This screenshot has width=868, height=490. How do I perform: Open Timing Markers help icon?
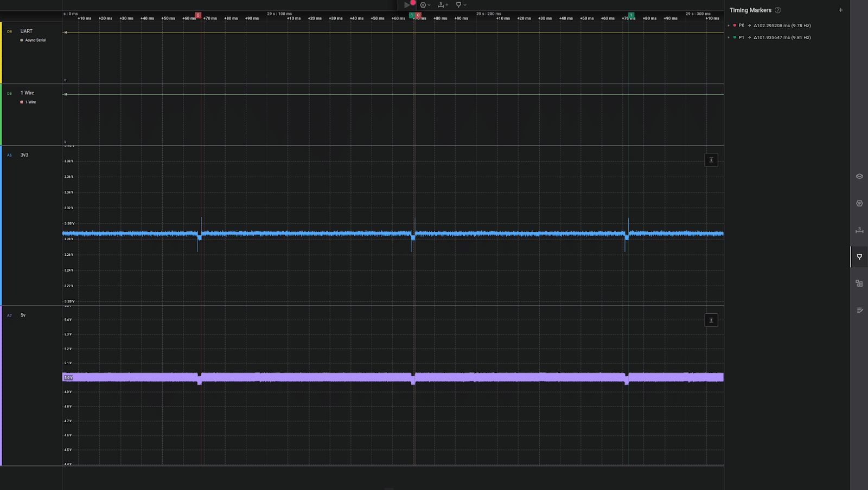click(777, 10)
